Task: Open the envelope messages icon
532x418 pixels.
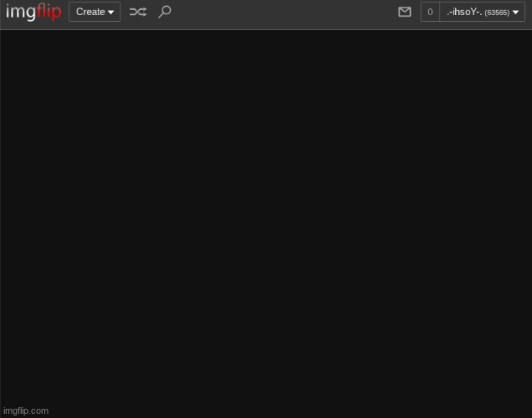Action: click(x=405, y=12)
